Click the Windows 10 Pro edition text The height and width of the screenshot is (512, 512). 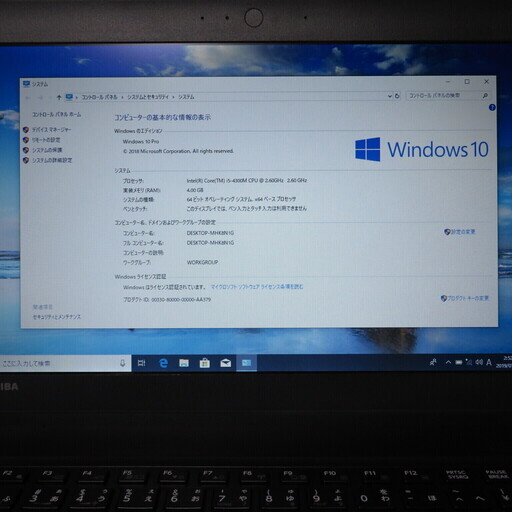pyautogui.click(x=141, y=142)
